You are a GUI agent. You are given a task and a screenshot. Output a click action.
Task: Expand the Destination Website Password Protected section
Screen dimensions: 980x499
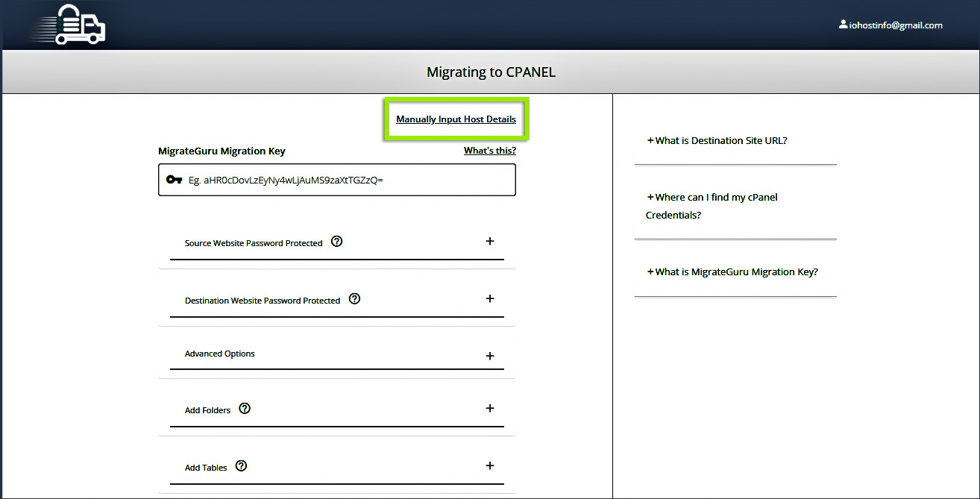coord(490,298)
